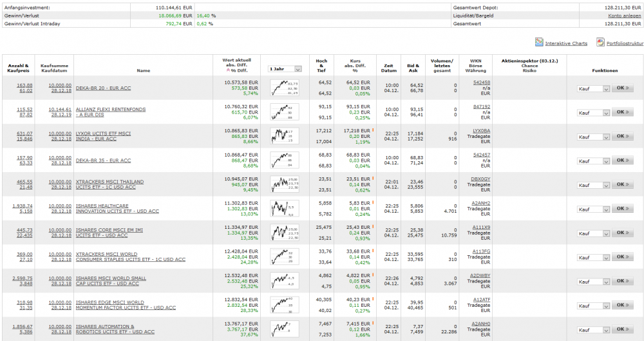
Task: Open the LYXOR MSCI INDIA mini chart
Action: point(285,136)
